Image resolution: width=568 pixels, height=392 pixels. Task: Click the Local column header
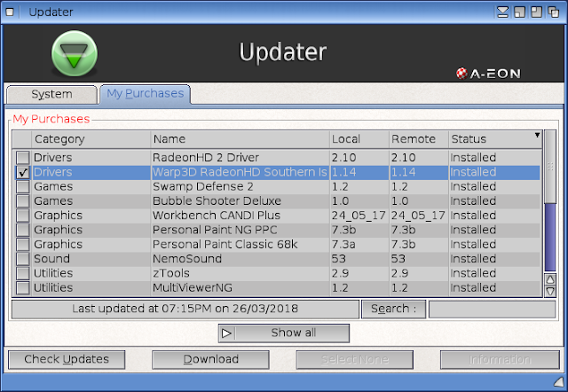point(359,139)
